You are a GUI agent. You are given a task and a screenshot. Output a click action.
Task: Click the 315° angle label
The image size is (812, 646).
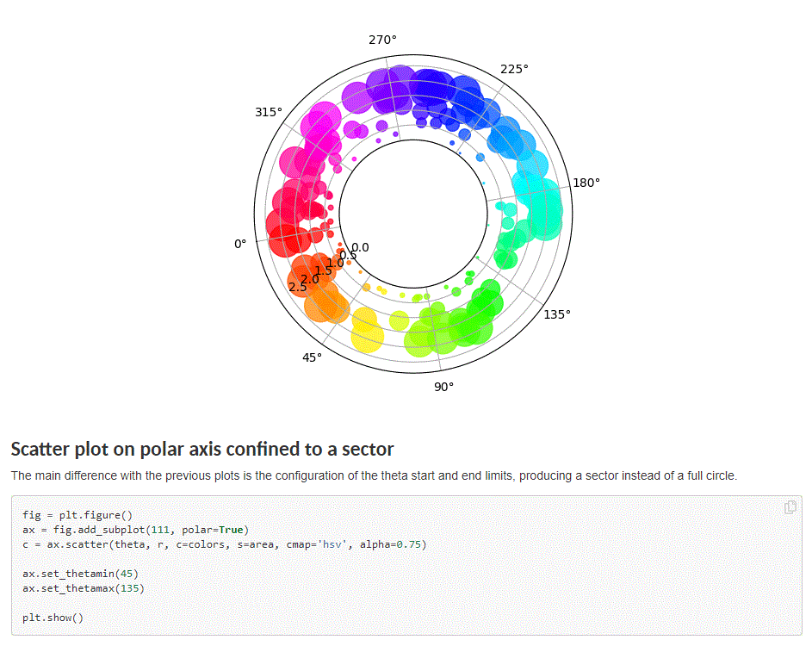268,112
